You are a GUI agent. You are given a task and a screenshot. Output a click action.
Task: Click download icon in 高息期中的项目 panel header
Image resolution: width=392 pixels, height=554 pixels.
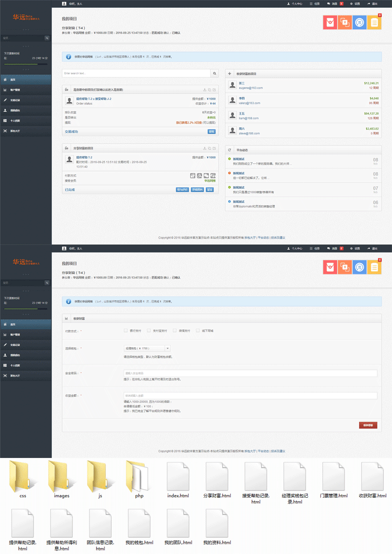point(204,90)
